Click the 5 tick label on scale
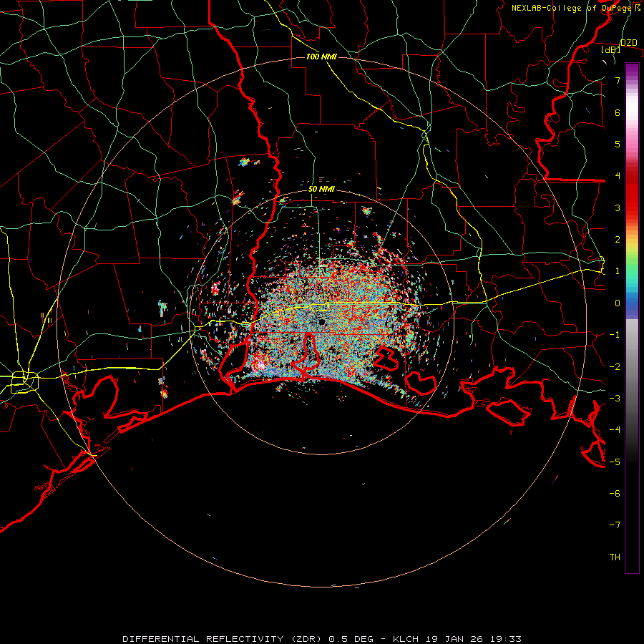644x644 pixels. point(618,144)
